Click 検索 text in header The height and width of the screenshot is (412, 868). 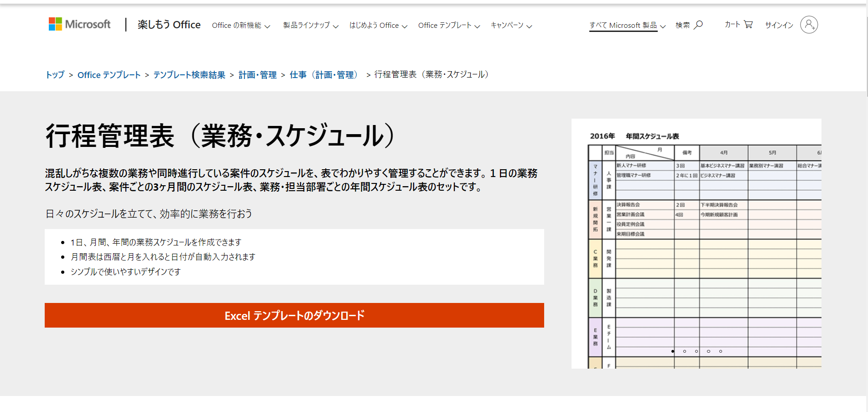[x=683, y=25]
